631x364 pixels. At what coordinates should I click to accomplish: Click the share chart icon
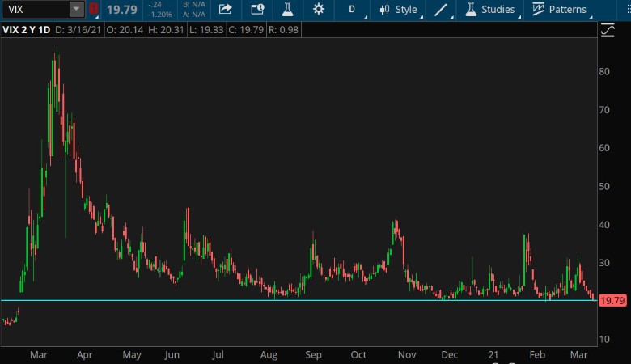point(226,9)
